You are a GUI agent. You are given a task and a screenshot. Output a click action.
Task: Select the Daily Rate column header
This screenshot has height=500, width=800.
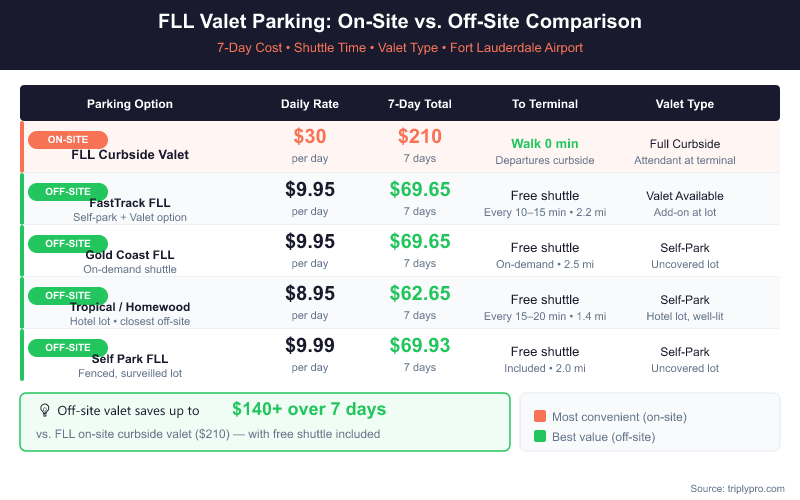[310, 104]
